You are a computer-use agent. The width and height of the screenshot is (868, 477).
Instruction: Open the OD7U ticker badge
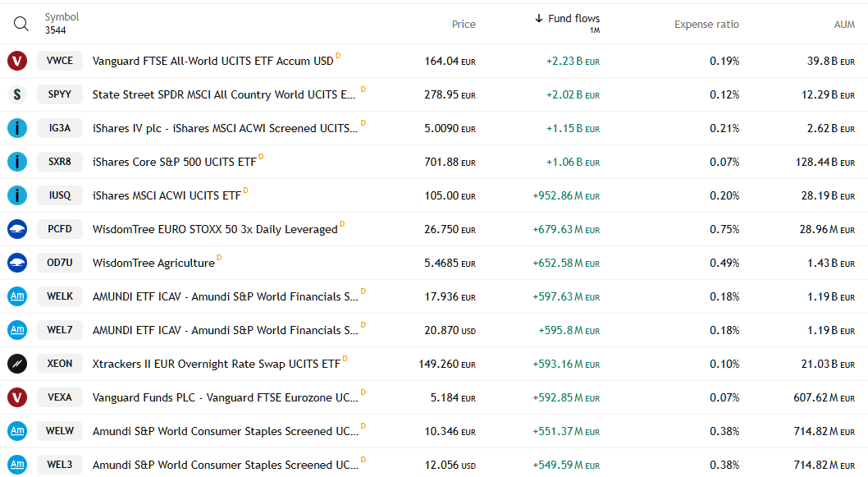(x=60, y=263)
